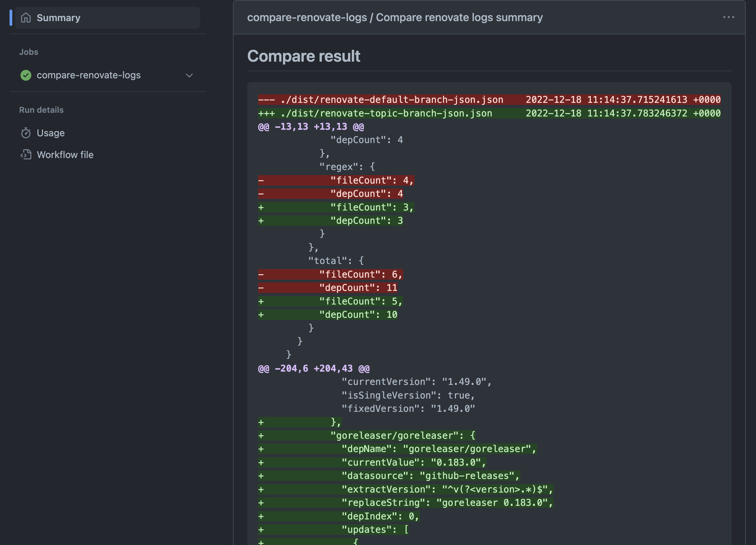Click removed line "depCount": 11
Screen dimensions: 756x545
(x=328, y=288)
